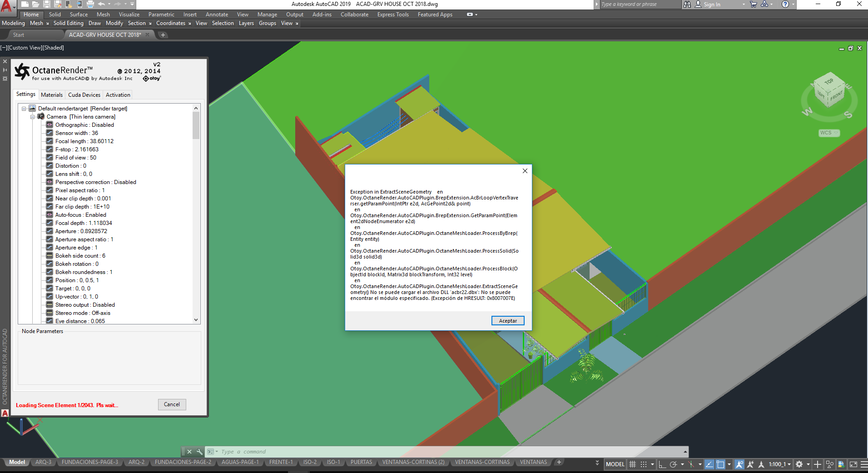The image size is (868, 473).
Task: Toggle Ortho mode in the status bar
Action: pyautogui.click(x=662, y=464)
